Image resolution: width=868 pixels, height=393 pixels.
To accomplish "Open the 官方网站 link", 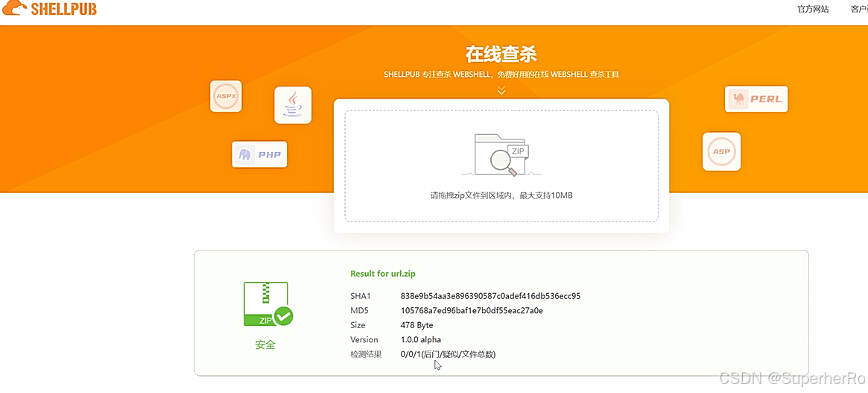I will [813, 9].
